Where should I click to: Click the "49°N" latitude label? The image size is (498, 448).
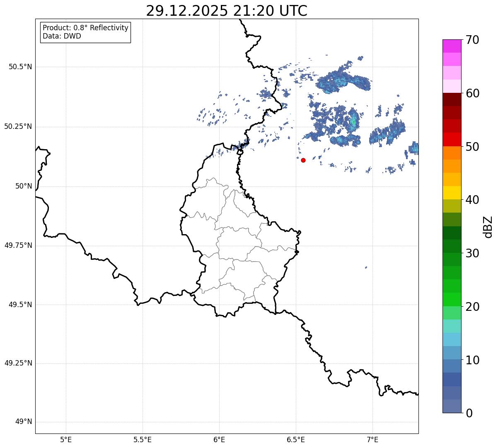point(24,421)
